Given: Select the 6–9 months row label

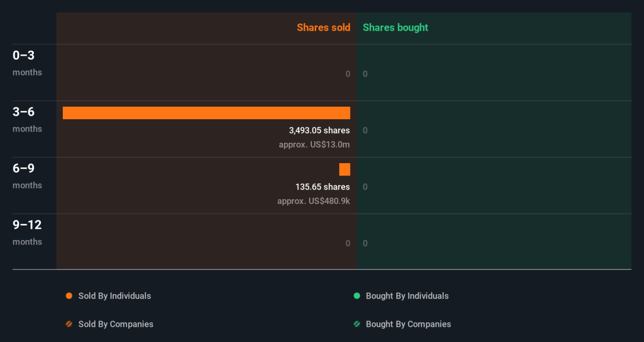Looking at the screenshot, I should pyautogui.click(x=27, y=176).
